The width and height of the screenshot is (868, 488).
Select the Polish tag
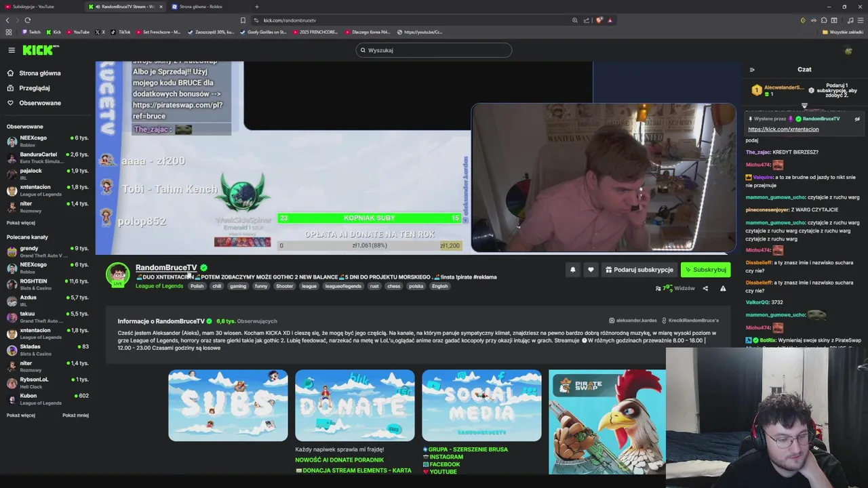tap(197, 286)
